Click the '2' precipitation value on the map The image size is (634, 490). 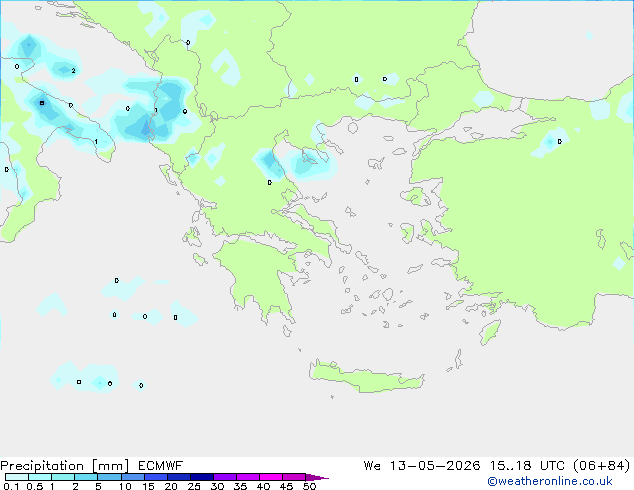tap(73, 71)
